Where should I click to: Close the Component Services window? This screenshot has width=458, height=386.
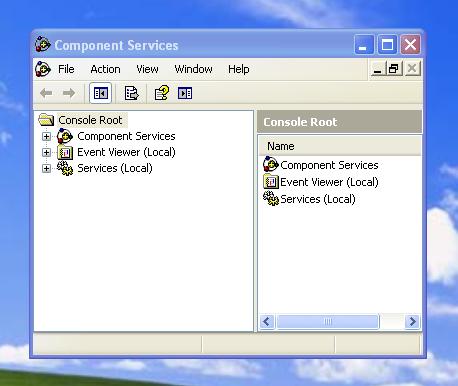(x=410, y=44)
